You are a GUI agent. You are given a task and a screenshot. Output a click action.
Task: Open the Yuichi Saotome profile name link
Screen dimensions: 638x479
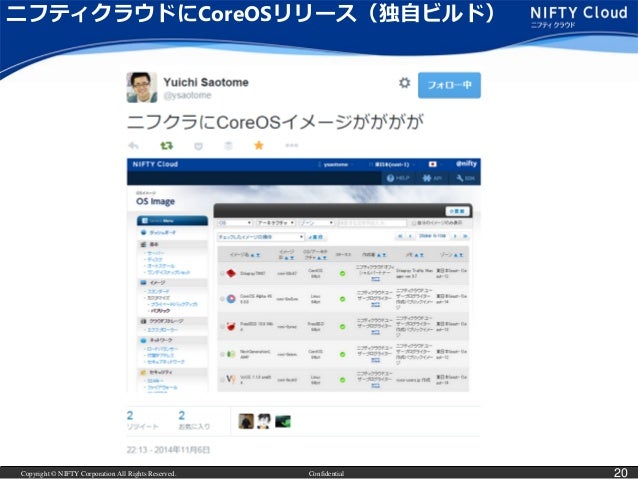click(206, 82)
